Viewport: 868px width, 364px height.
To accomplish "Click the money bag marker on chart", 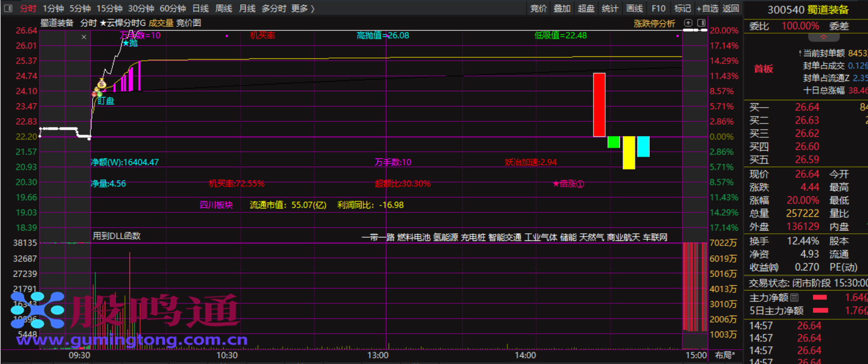I will pyautogui.click(x=101, y=84).
